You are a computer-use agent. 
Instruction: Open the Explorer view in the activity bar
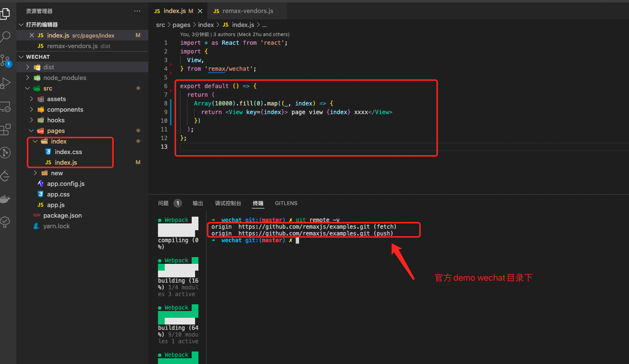click(x=5, y=14)
